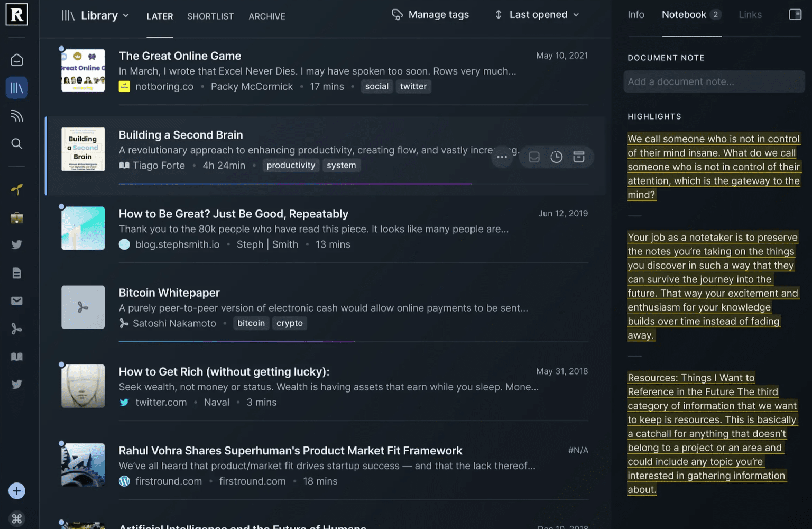Open three-dots more menu on Building a Second Brain
The image size is (812, 529).
(502, 157)
